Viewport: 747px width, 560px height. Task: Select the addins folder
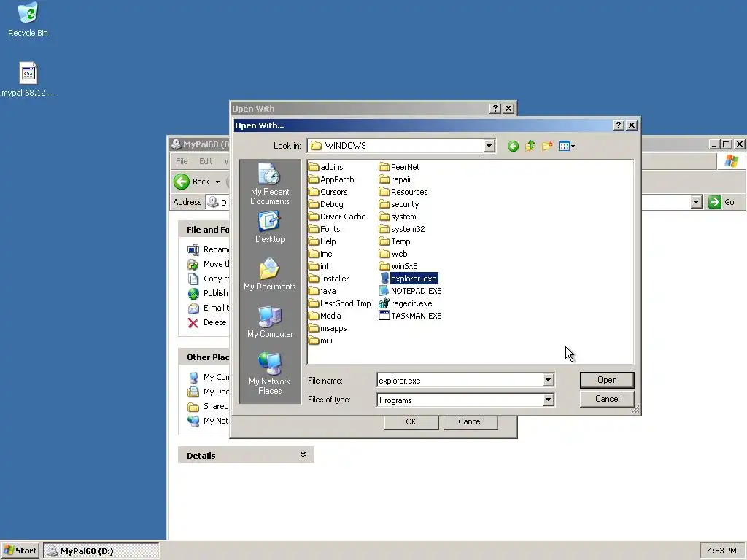pos(326,167)
